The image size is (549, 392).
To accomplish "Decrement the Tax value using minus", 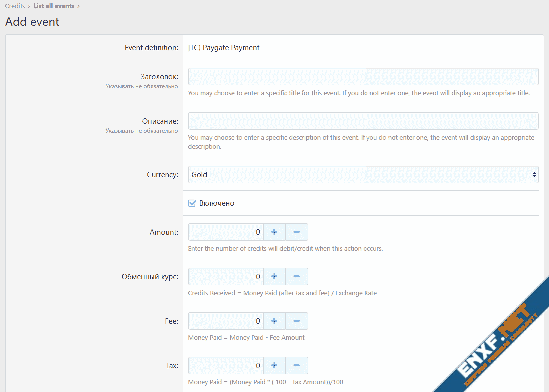I will click(297, 366).
